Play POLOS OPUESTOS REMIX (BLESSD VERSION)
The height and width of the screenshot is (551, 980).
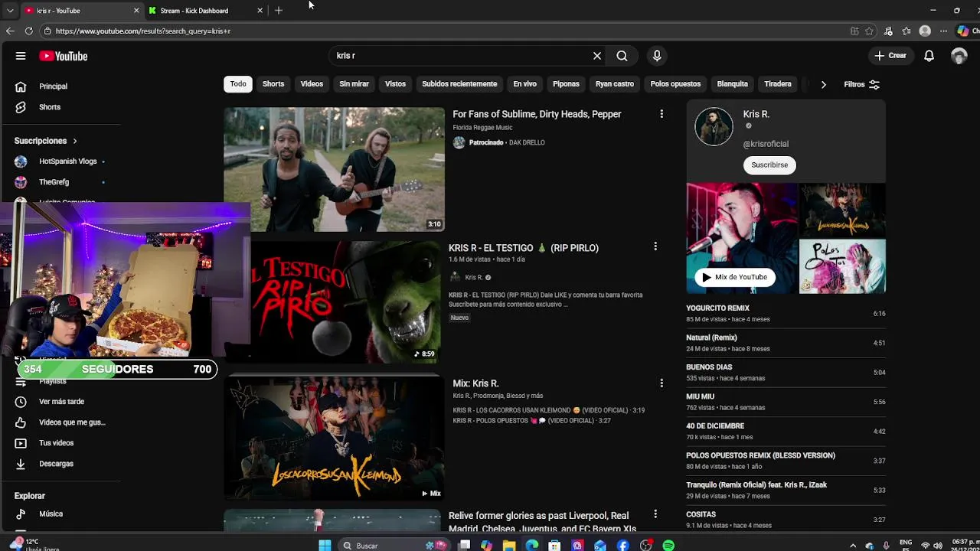tap(786, 461)
